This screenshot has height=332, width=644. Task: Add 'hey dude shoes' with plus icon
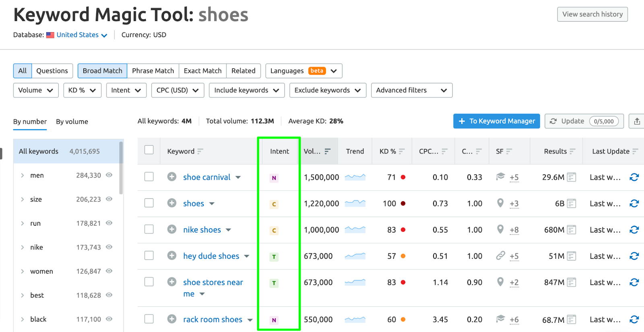point(172,255)
